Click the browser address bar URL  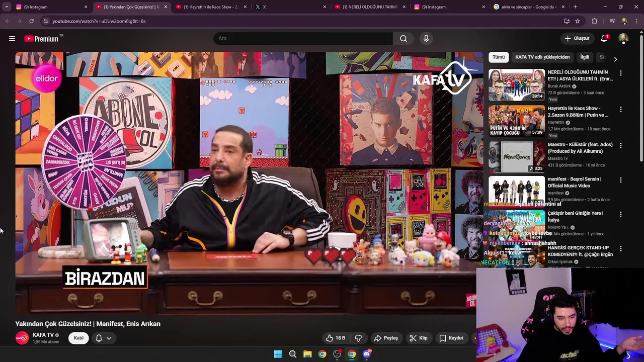click(x=99, y=21)
